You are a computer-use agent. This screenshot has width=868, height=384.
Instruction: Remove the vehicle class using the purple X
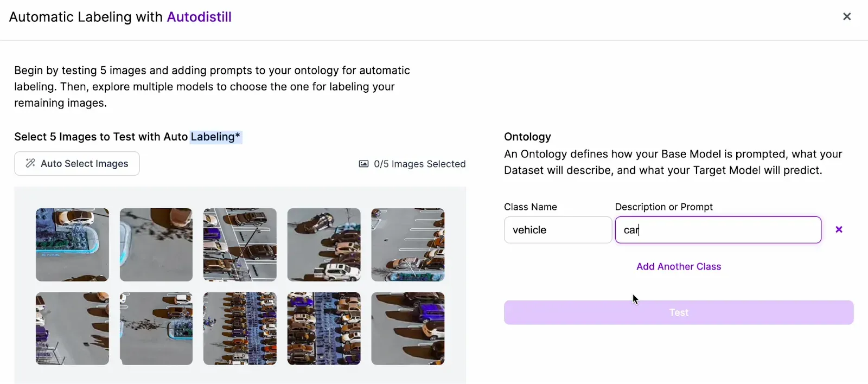click(838, 229)
